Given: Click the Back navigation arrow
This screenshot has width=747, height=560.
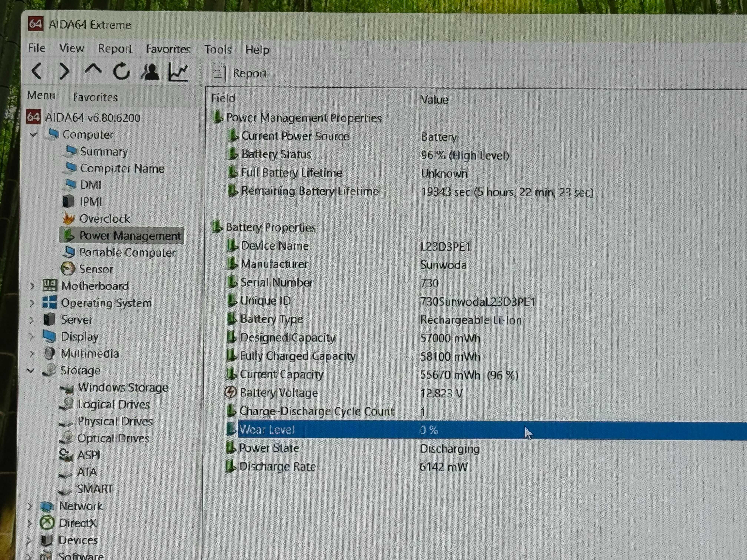Looking at the screenshot, I should [36, 71].
